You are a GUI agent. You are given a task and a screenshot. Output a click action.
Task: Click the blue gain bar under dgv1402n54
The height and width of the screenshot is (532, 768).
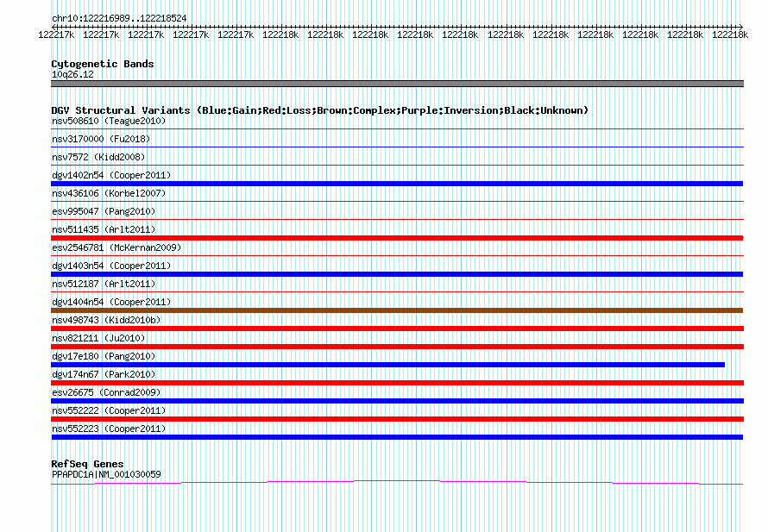coord(397,184)
